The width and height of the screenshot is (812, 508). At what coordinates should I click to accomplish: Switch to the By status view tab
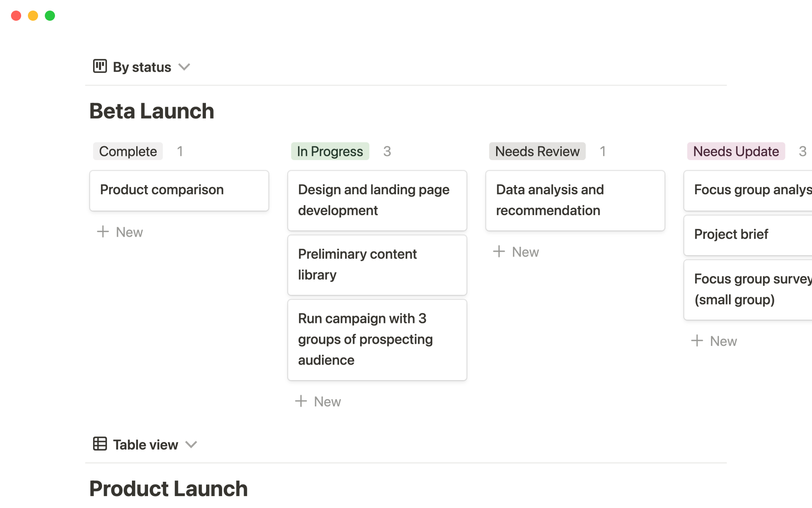[x=142, y=67]
